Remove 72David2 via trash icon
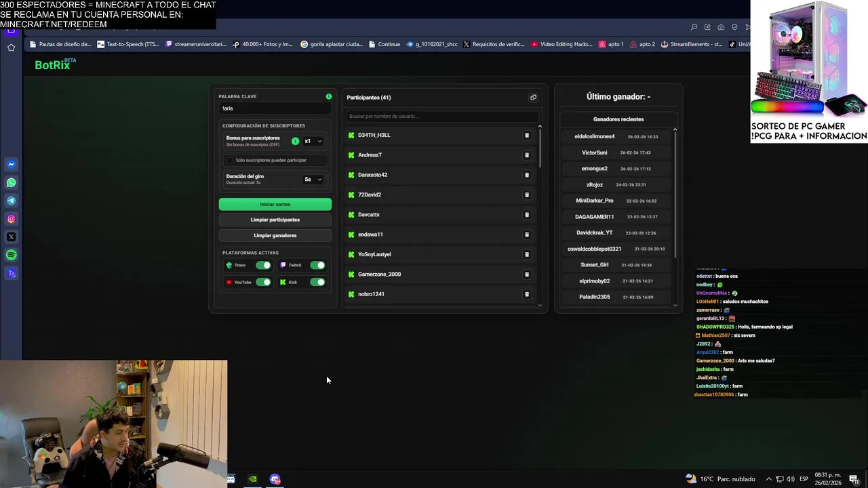 (x=526, y=195)
